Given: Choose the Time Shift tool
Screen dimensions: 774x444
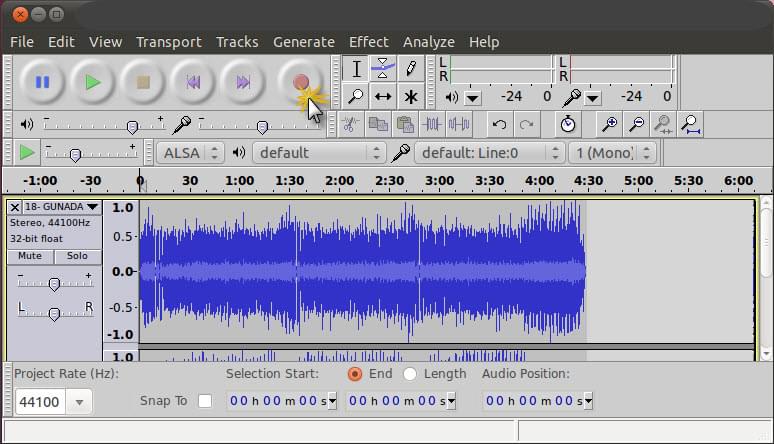Looking at the screenshot, I should [x=383, y=97].
